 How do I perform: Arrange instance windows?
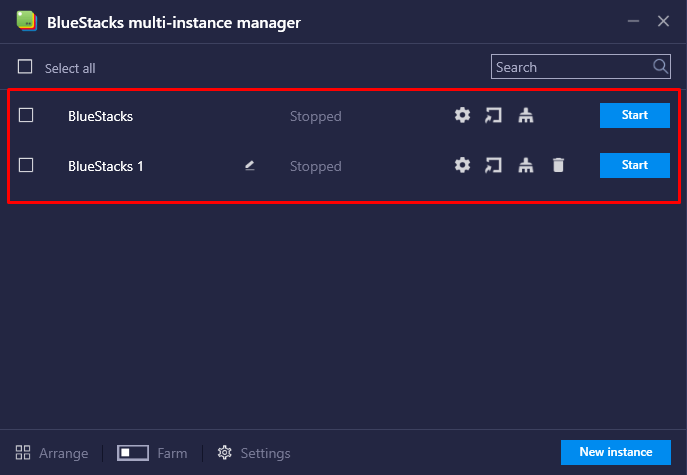click(x=52, y=453)
